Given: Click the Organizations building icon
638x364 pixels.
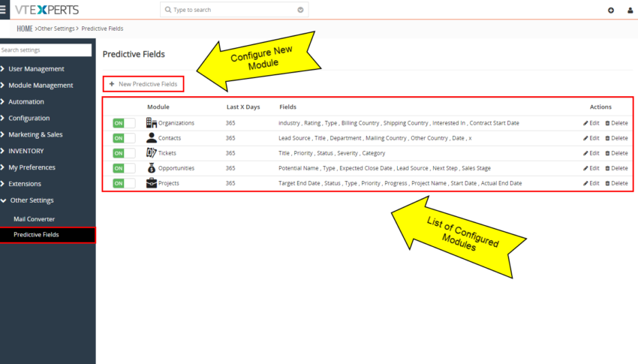Looking at the screenshot, I should [x=152, y=122].
